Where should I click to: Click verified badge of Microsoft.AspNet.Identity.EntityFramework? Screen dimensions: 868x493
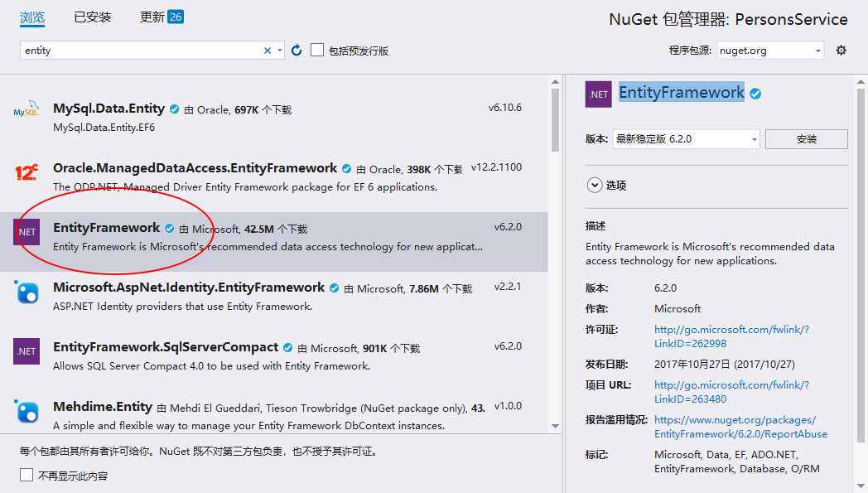click(x=335, y=288)
